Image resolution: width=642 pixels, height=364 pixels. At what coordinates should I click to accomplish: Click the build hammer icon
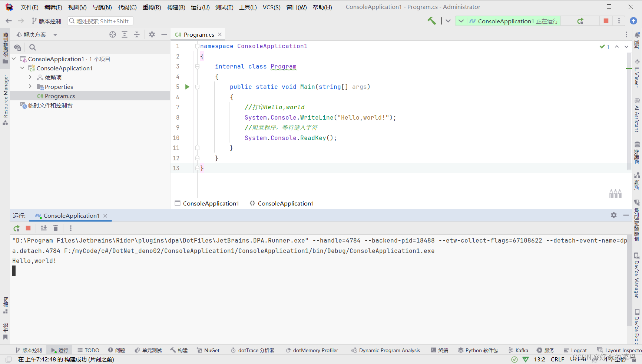431,21
